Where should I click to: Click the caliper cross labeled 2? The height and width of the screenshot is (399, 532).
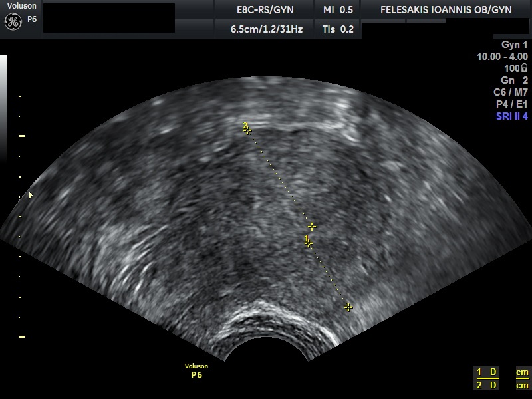[x=247, y=130]
